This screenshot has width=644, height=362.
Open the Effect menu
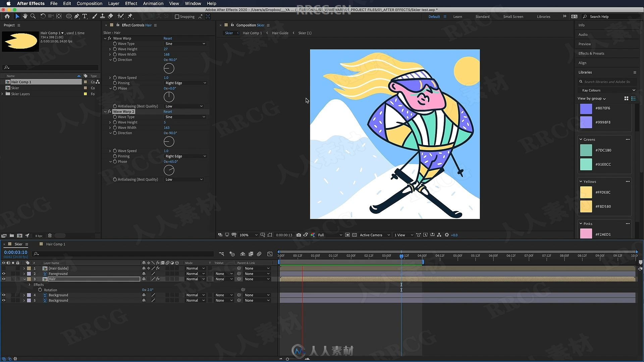tap(131, 3)
